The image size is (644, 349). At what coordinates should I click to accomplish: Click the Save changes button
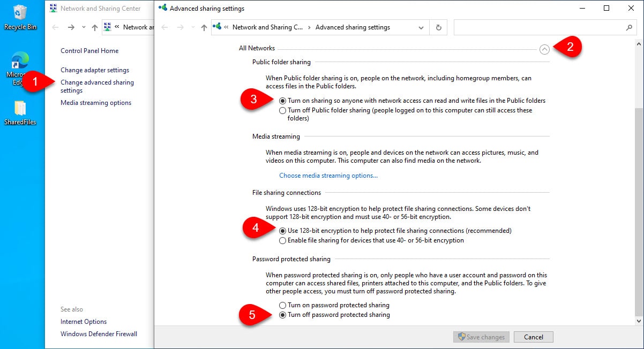(x=480, y=337)
